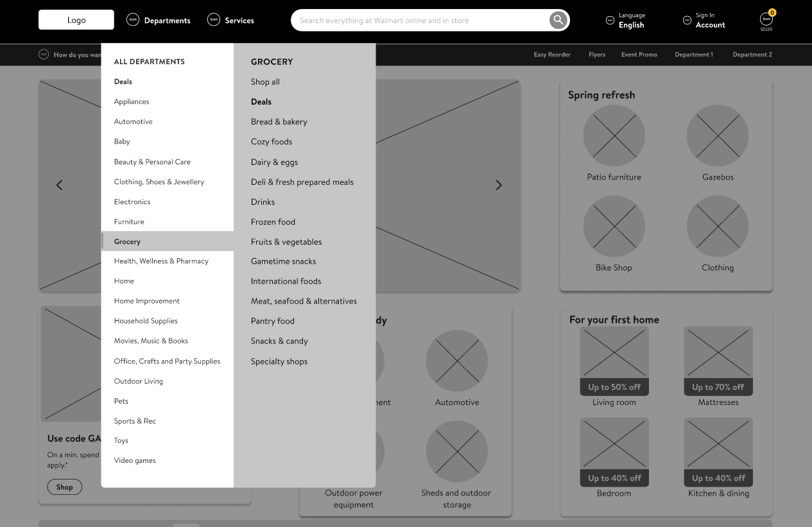Open Department 1 link
This screenshot has height=527, width=812.
tap(694, 55)
